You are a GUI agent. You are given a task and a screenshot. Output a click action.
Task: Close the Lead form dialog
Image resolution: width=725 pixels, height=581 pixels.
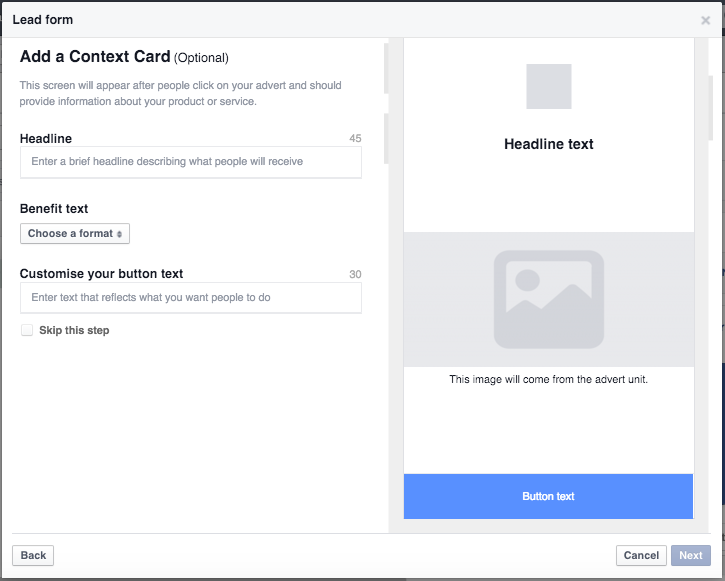tap(705, 20)
